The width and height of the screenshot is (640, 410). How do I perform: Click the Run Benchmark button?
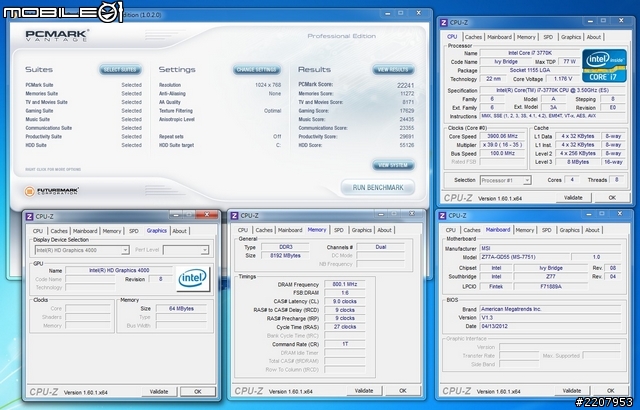(378, 188)
